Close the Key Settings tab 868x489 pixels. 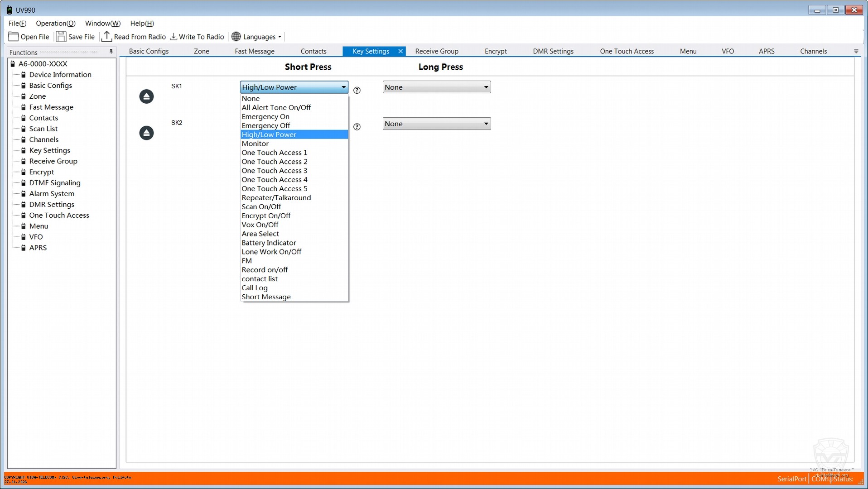(x=400, y=51)
